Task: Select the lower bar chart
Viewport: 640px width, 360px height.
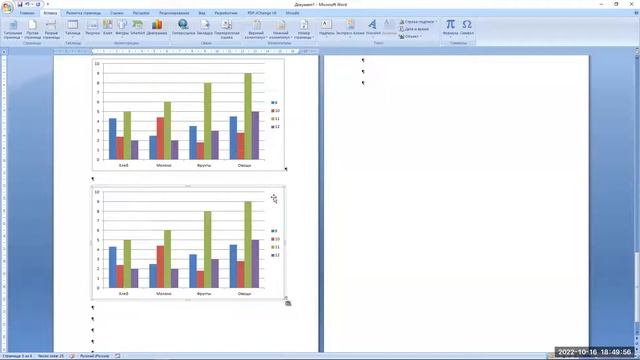Action: (x=188, y=243)
